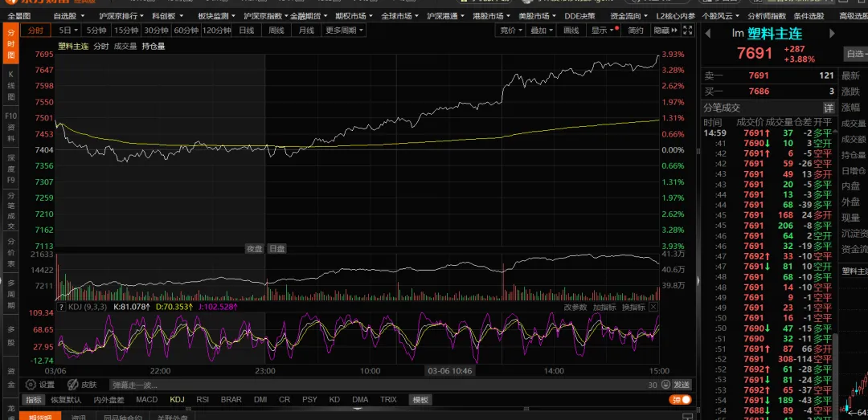The image size is (868, 420).
Task: Select the MACD indicator
Action: 147,400
